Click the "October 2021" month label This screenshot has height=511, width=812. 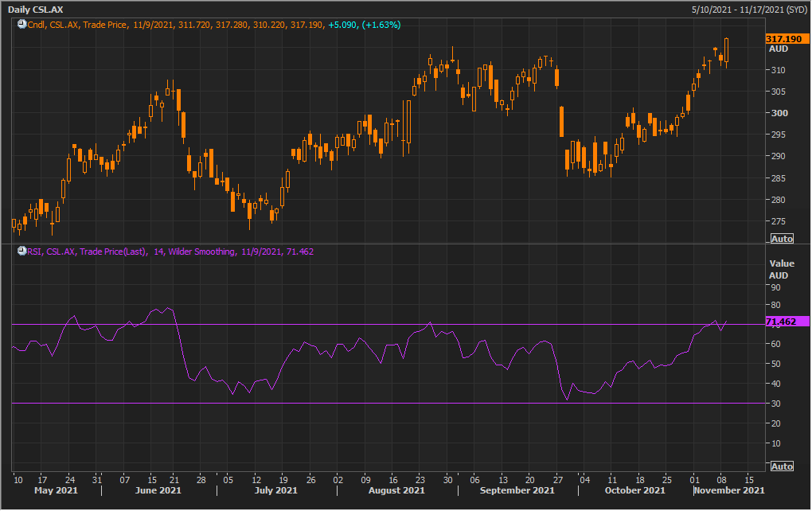(x=635, y=490)
